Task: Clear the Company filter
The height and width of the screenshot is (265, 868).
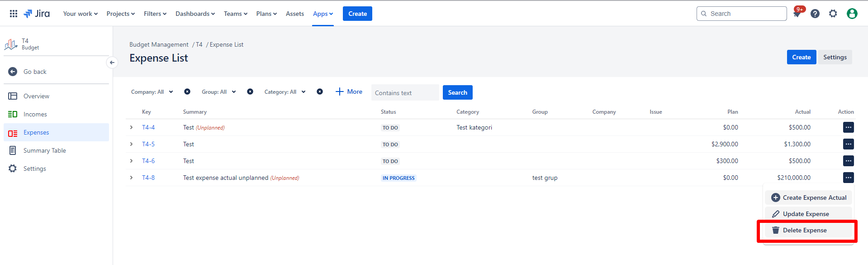Action: (187, 92)
